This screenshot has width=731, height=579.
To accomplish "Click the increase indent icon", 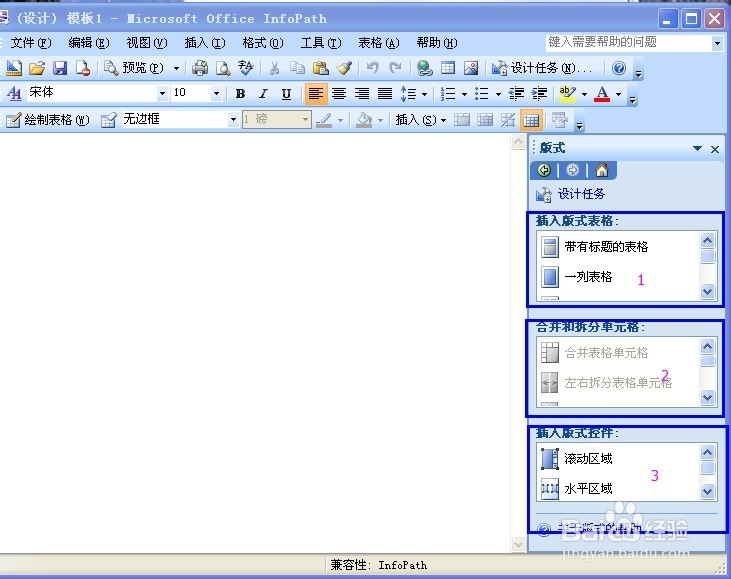I will 539,94.
